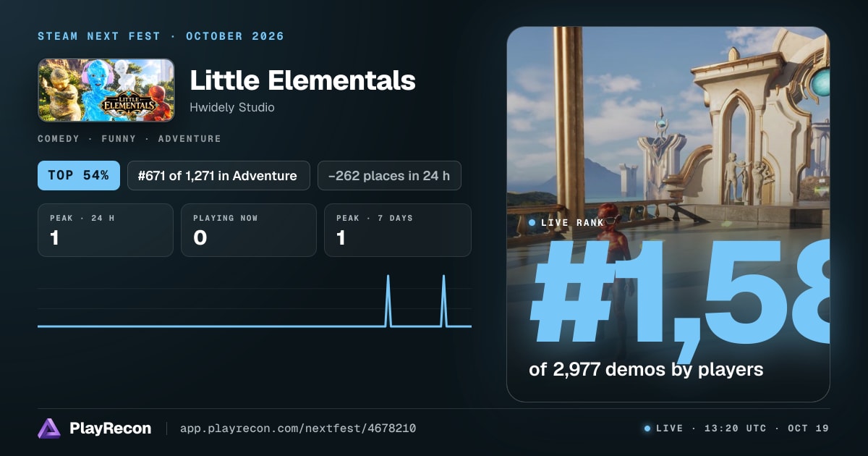Click the PEAK · 24 H stat card

pyautogui.click(x=106, y=230)
